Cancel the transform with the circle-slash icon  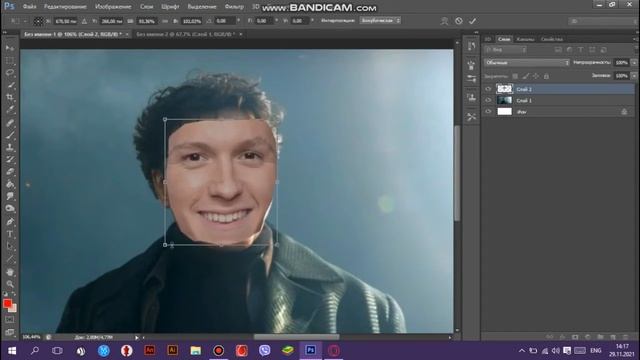click(459, 21)
